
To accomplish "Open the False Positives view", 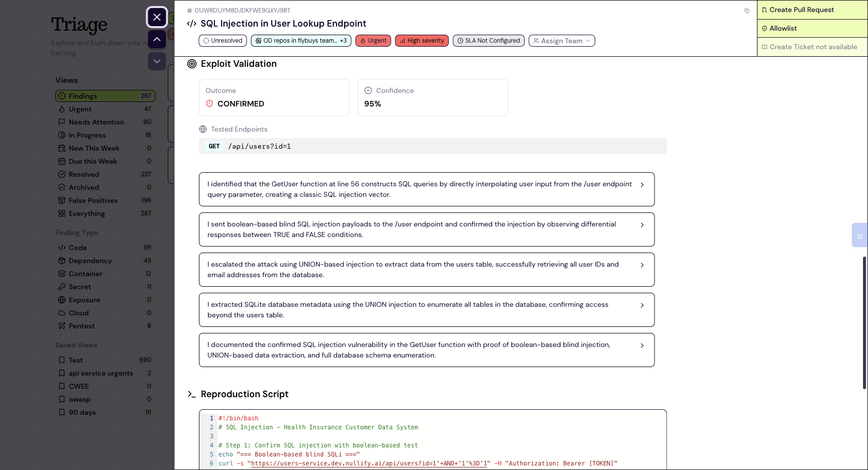I will [x=105, y=200].
